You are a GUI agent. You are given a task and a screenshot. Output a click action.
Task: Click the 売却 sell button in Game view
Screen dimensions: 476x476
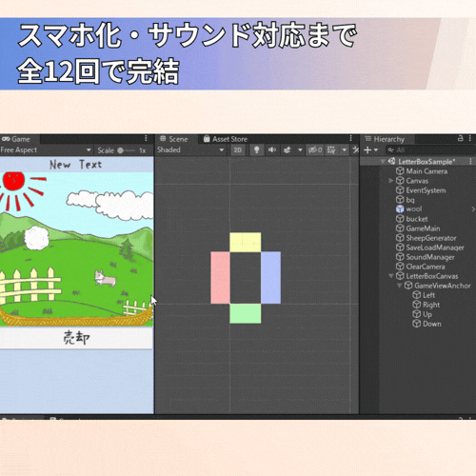click(x=76, y=338)
